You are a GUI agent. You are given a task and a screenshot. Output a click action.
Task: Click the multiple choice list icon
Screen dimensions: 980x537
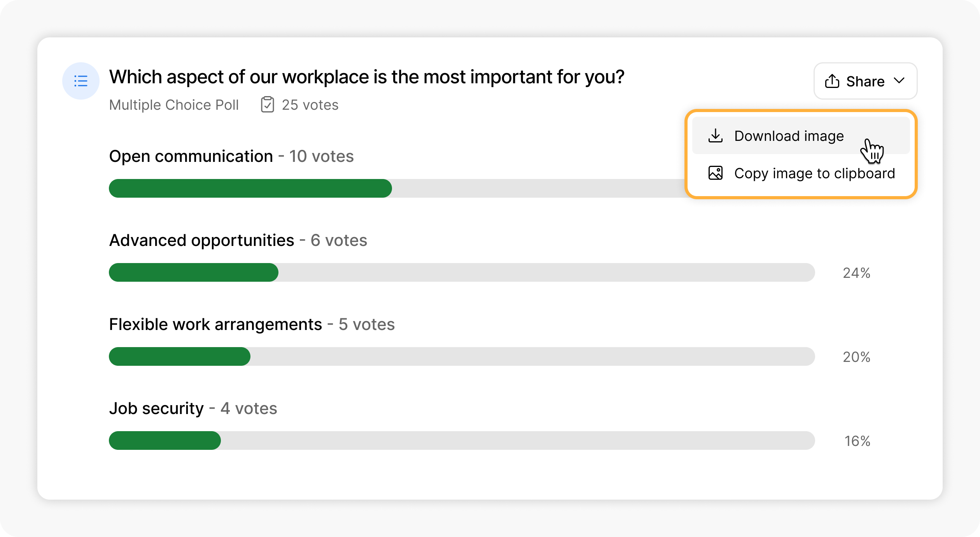[x=81, y=81]
